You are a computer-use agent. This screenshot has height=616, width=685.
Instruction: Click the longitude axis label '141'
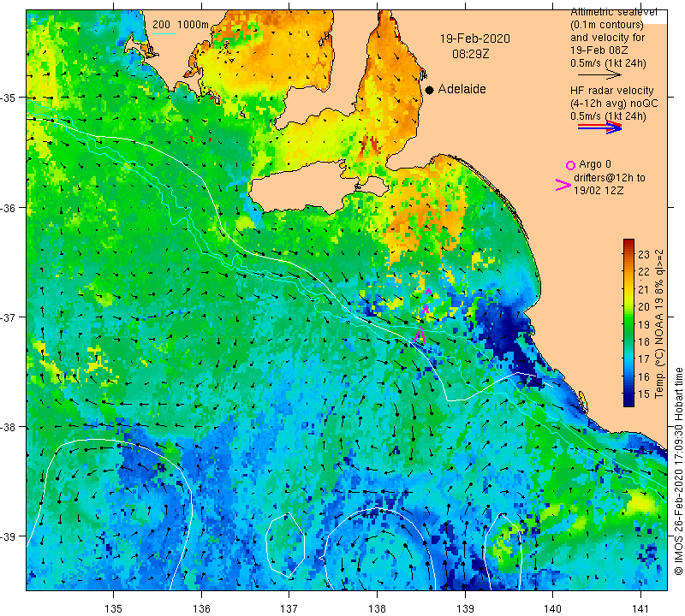click(x=640, y=607)
